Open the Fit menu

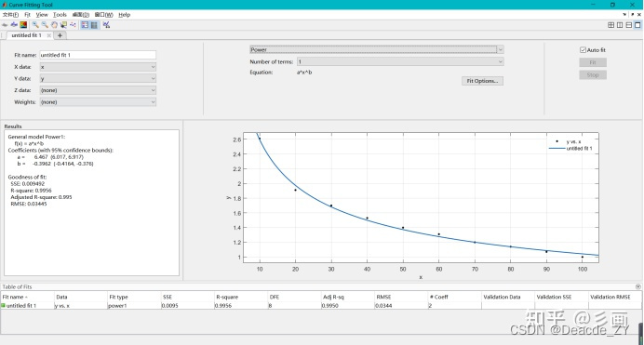coord(28,14)
